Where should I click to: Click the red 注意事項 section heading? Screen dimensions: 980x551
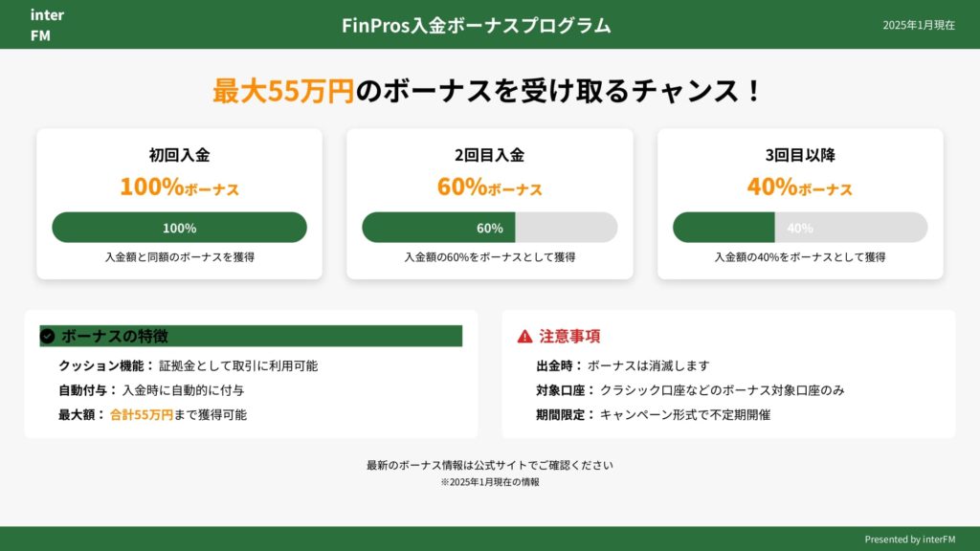click(x=569, y=337)
